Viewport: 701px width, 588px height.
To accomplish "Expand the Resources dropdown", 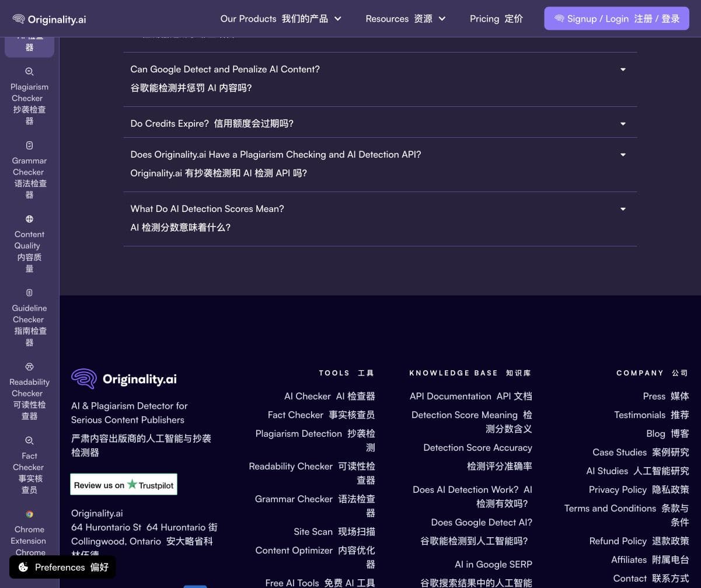I will (x=406, y=19).
